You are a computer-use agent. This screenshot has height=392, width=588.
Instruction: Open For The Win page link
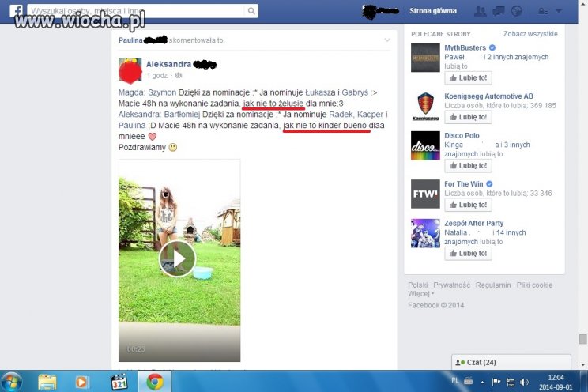coord(463,184)
